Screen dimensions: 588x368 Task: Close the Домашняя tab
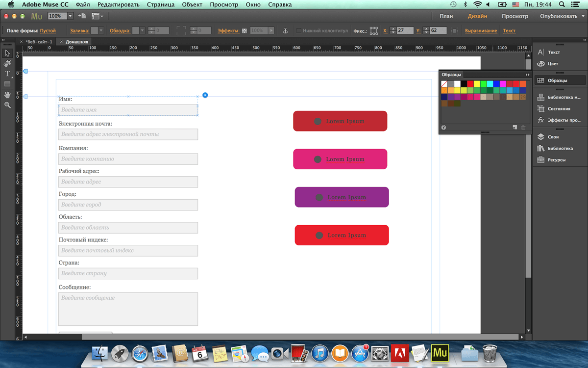[x=61, y=42]
